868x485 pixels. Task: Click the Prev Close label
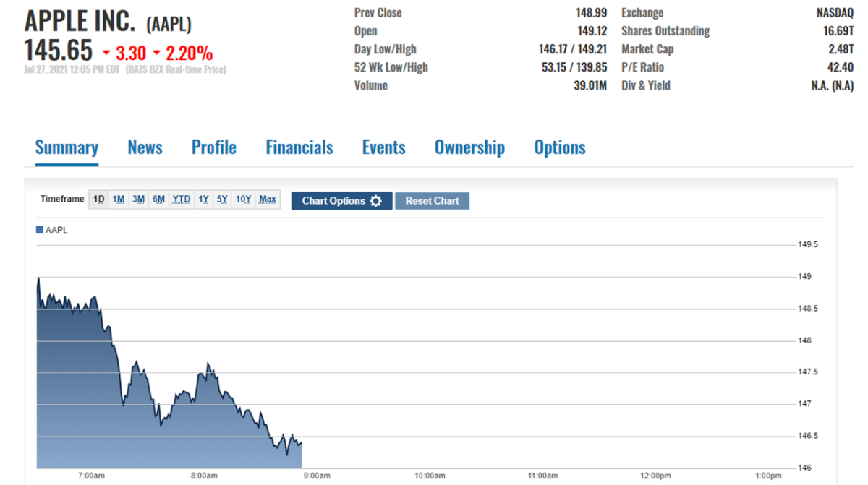point(378,13)
